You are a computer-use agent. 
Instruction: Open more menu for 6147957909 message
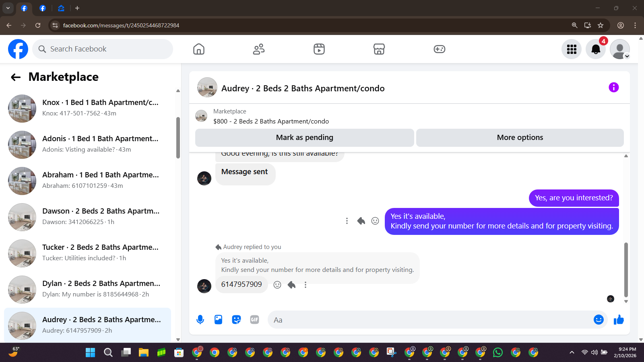coord(305,285)
